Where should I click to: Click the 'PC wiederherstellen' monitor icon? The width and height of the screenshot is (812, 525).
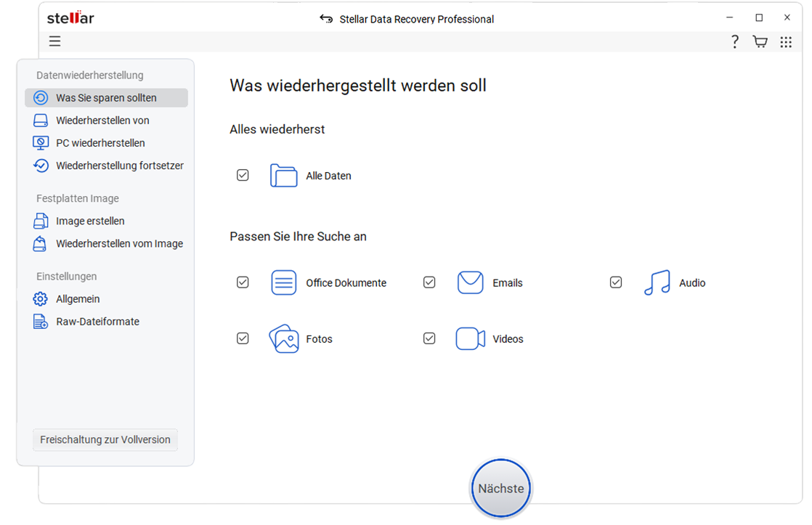coord(39,142)
